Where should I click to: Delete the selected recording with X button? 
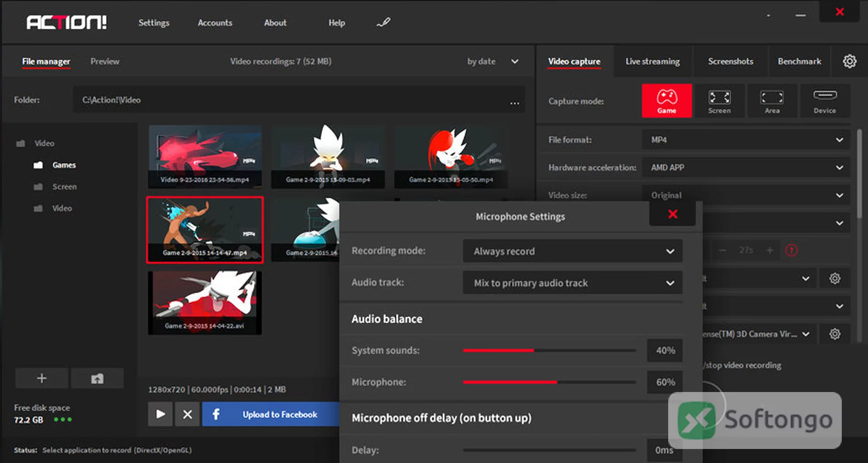coord(188,414)
